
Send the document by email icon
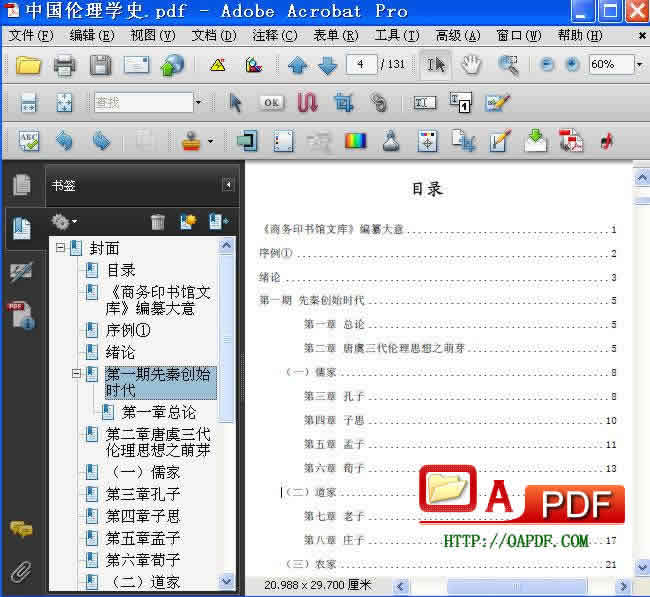pos(136,66)
